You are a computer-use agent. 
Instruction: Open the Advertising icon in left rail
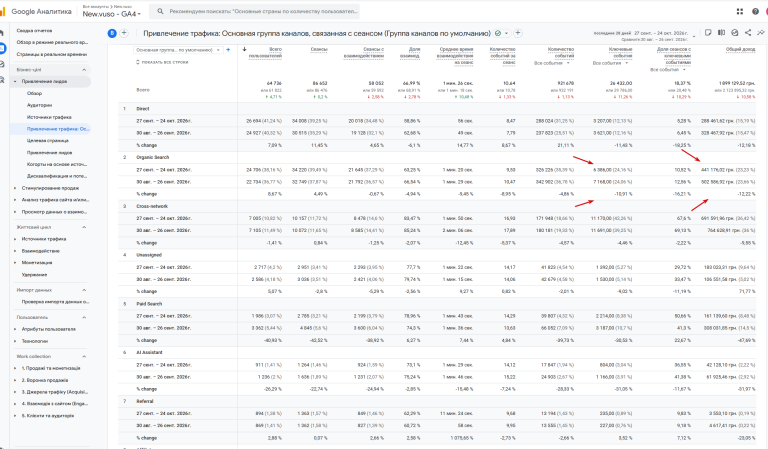click(2, 80)
